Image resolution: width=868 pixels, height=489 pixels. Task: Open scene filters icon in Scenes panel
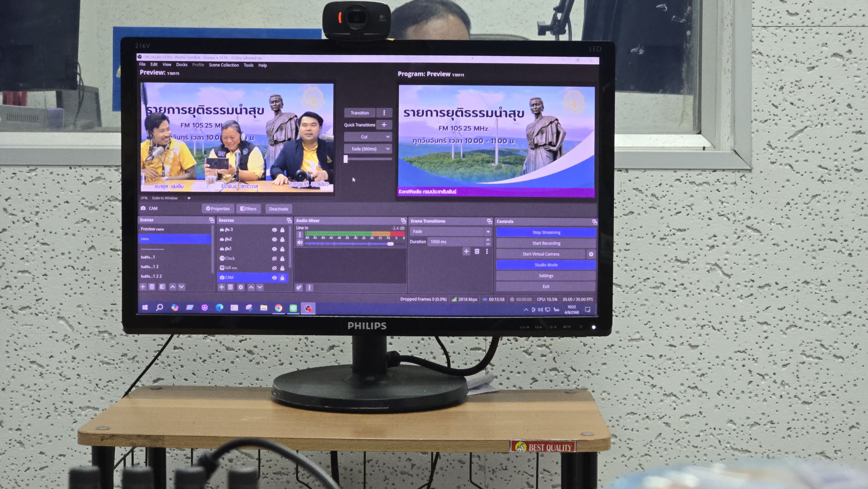tap(162, 287)
